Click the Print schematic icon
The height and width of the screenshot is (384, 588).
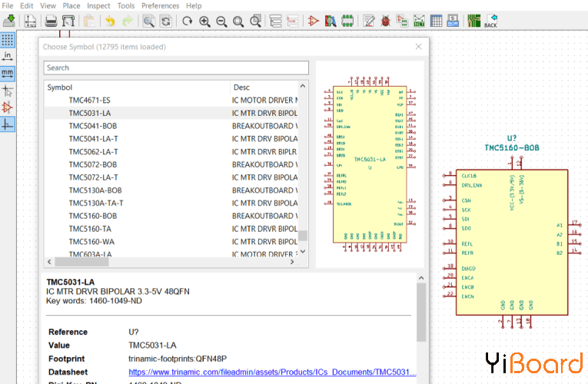click(51, 21)
